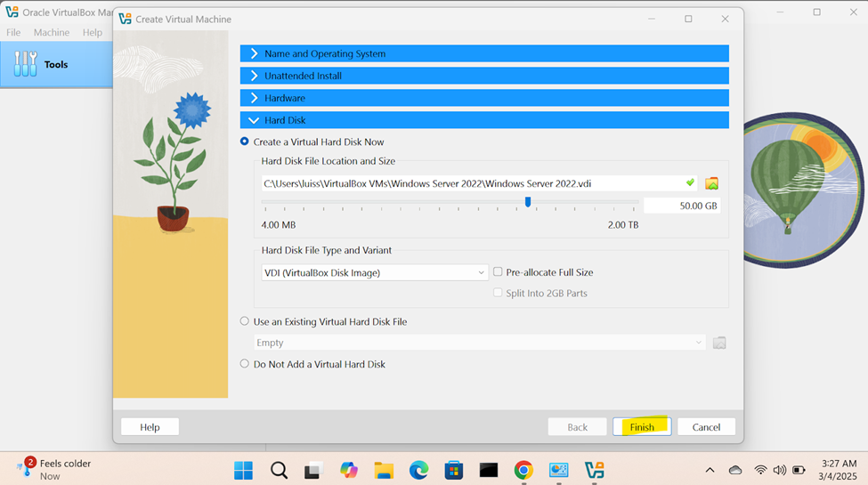Image resolution: width=868 pixels, height=485 pixels.
Task: Click the Finish button
Action: point(642,427)
